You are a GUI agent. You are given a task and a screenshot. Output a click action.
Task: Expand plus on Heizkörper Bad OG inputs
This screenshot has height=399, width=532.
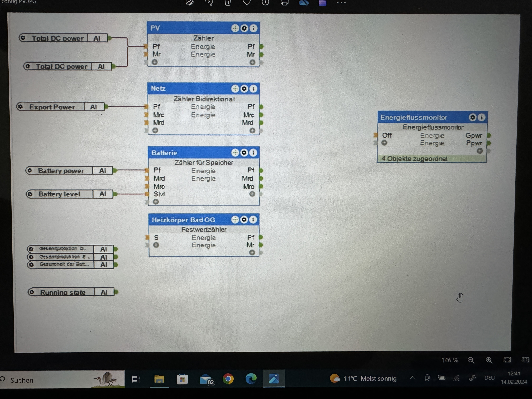coord(156,245)
